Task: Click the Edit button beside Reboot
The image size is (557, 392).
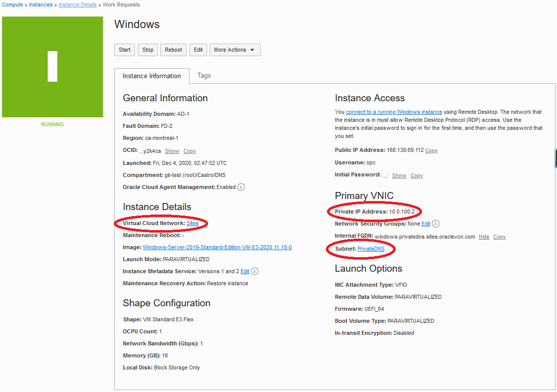Action: pos(199,50)
